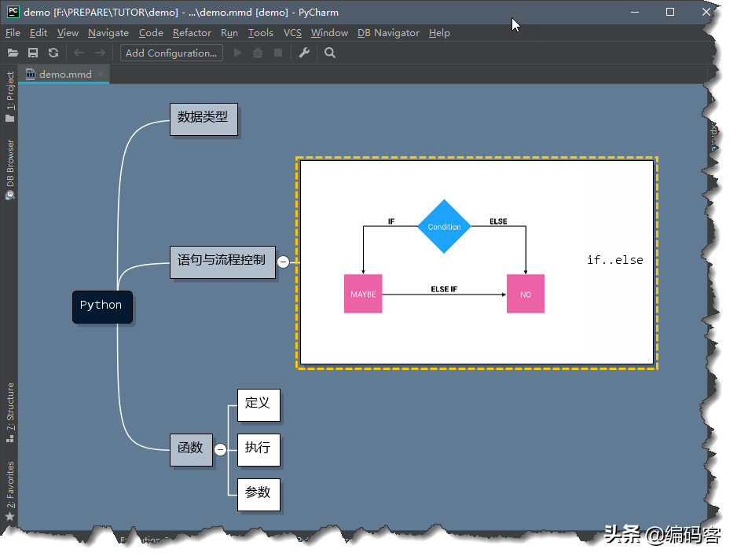The image size is (737, 560).
Task: Select the 执行 child node
Action: click(258, 449)
